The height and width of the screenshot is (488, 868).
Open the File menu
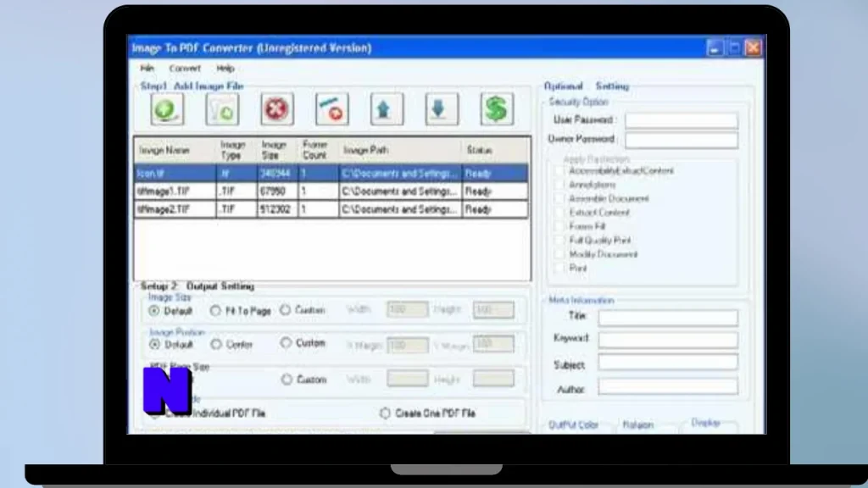click(x=147, y=68)
